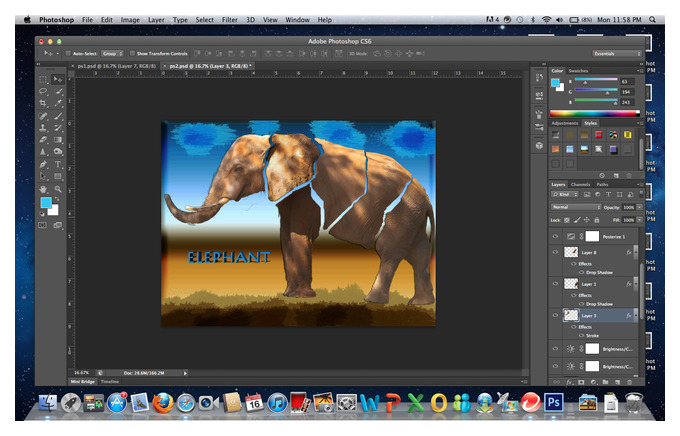
Task: Swap foreground and background colors
Action: pos(57,200)
